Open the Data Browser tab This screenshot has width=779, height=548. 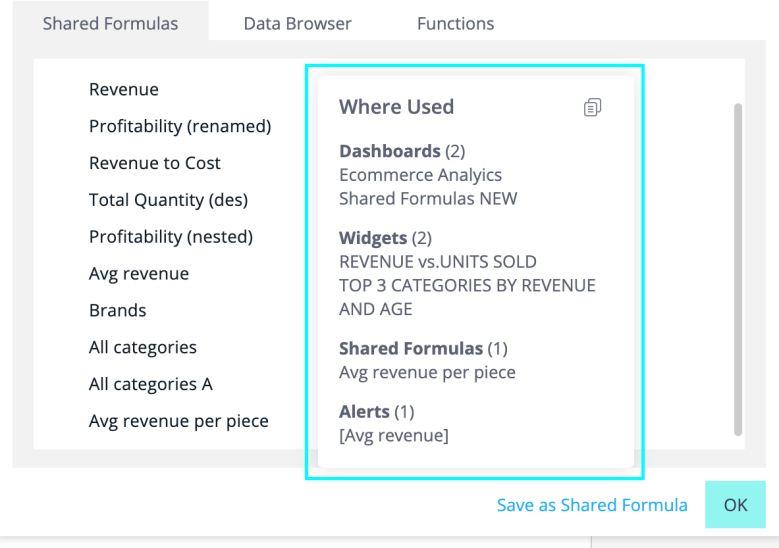click(298, 23)
